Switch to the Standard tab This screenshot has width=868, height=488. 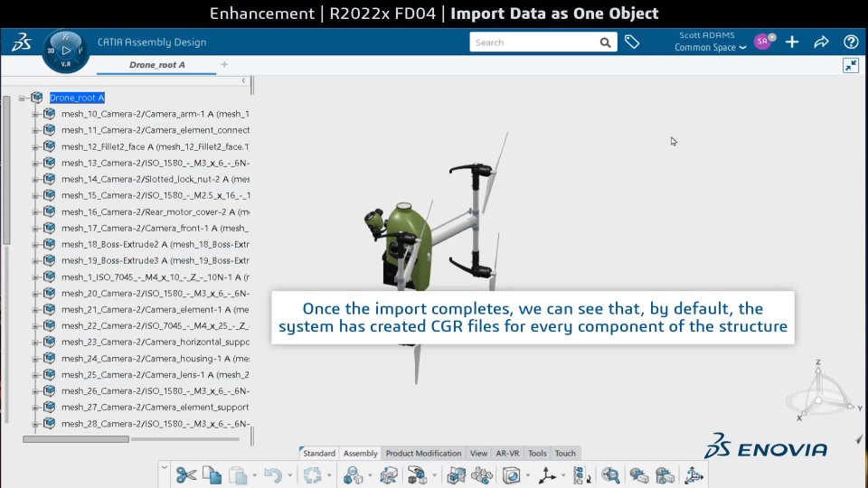tap(319, 453)
